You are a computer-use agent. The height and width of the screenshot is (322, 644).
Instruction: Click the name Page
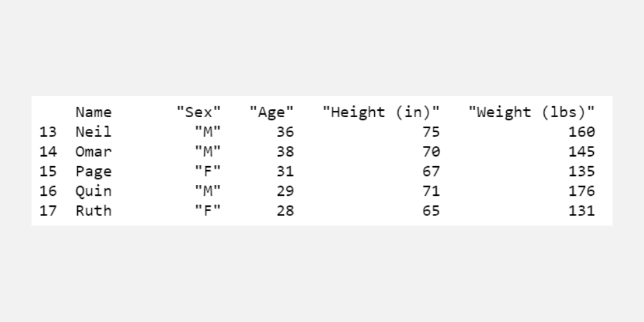click(93, 171)
